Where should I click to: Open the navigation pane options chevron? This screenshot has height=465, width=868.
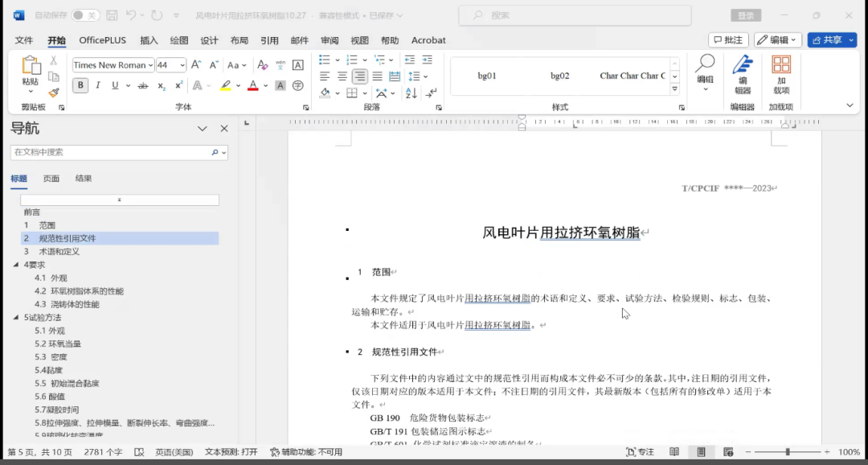click(203, 129)
